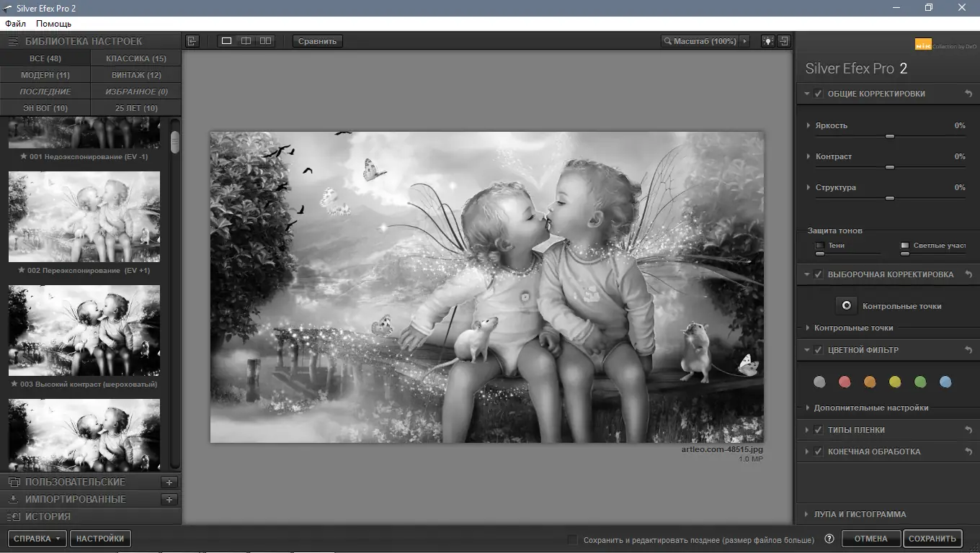Click the export icon next to the lightbulb

pyautogui.click(x=785, y=41)
